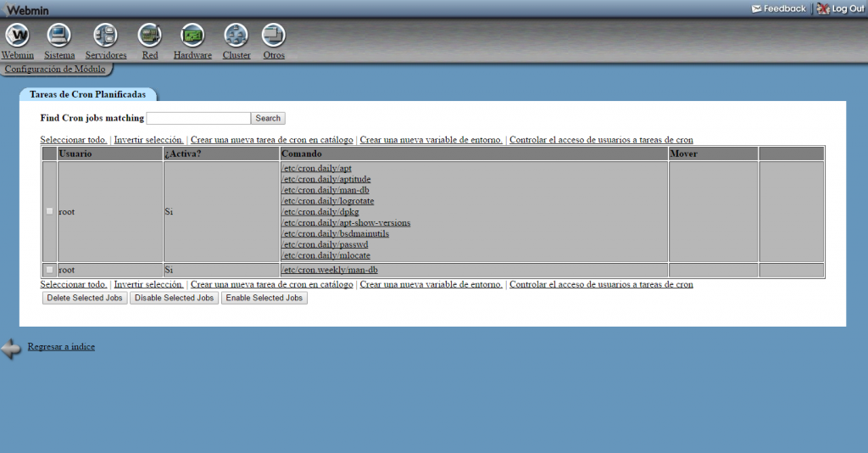Select the Tareas de Cron Planificadas tab

(x=87, y=95)
